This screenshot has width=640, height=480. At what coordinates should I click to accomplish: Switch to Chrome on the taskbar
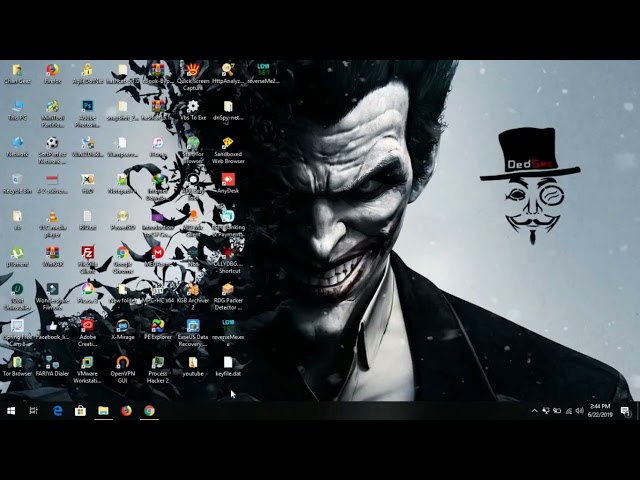(149, 411)
